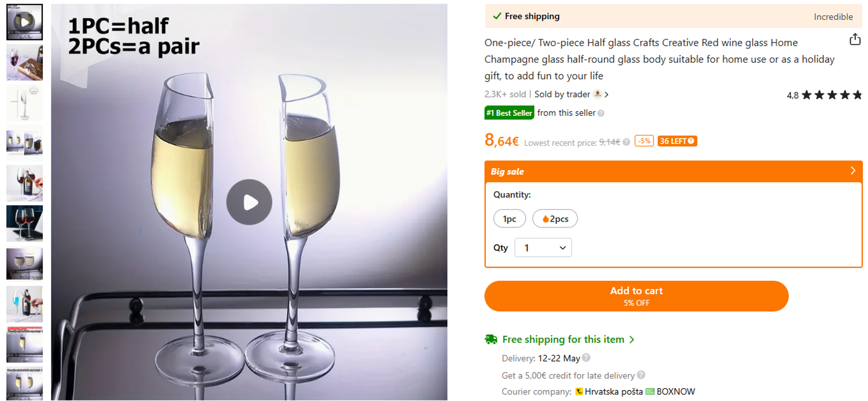Play the main product video
868x401 pixels.
[x=249, y=202]
